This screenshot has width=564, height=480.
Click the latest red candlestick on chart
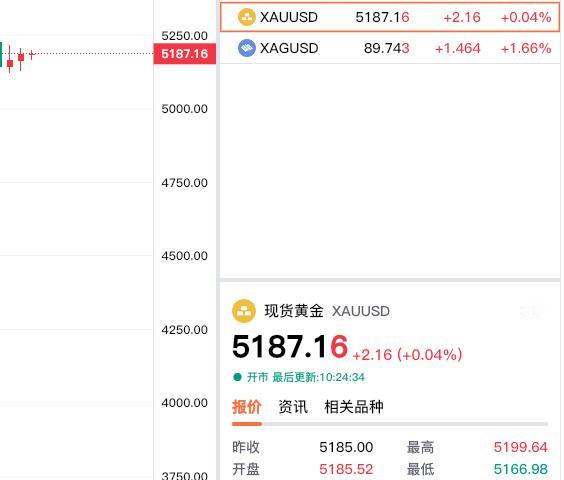(x=32, y=54)
